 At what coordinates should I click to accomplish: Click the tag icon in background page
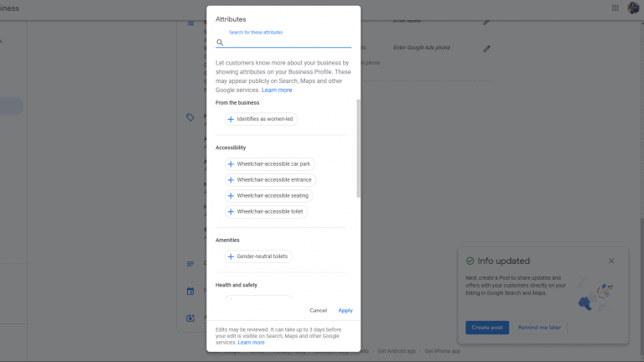[190, 117]
